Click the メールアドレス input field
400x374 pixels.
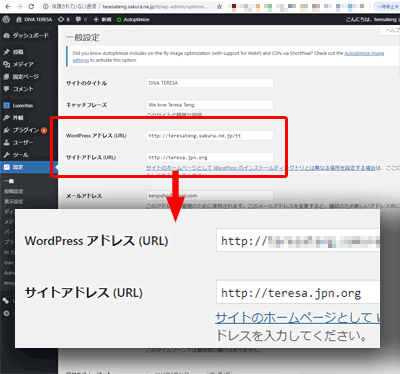(x=210, y=195)
